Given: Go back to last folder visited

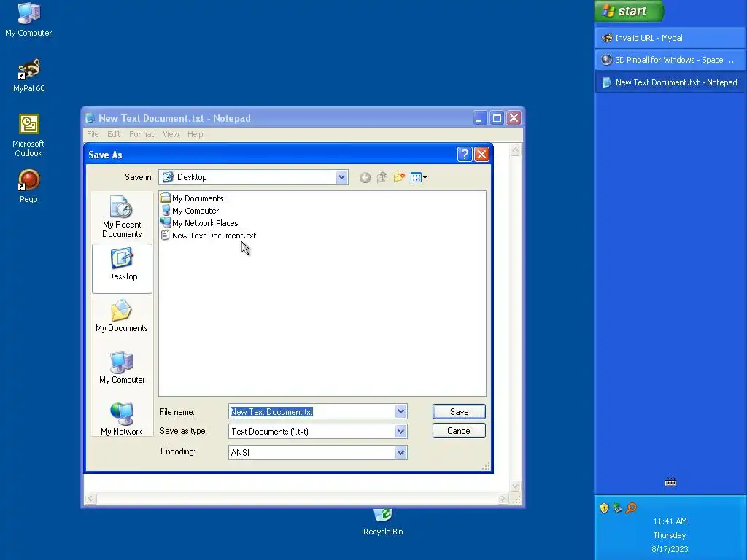Looking at the screenshot, I should click(x=365, y=178).
